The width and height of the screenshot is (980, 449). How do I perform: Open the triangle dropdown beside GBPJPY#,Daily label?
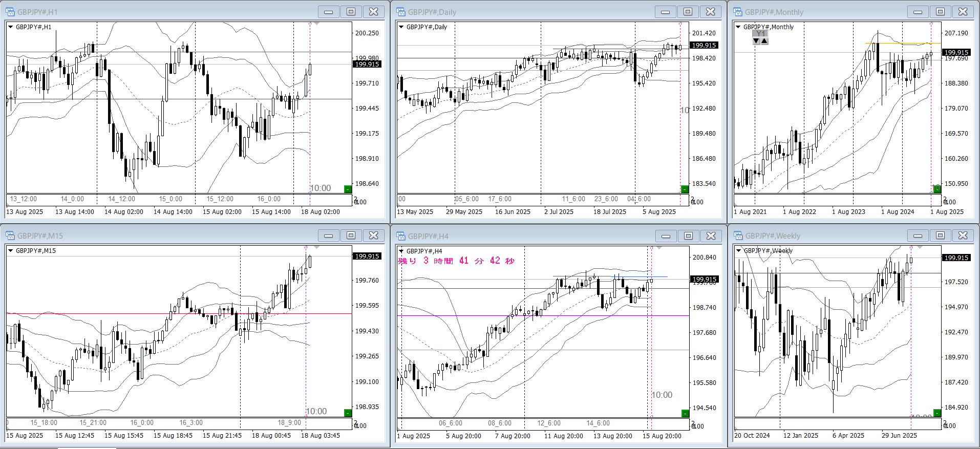[x=401, y=27]
